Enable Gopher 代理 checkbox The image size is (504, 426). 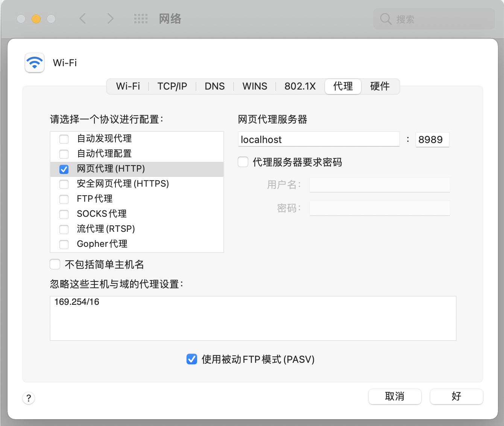(64, 244)
